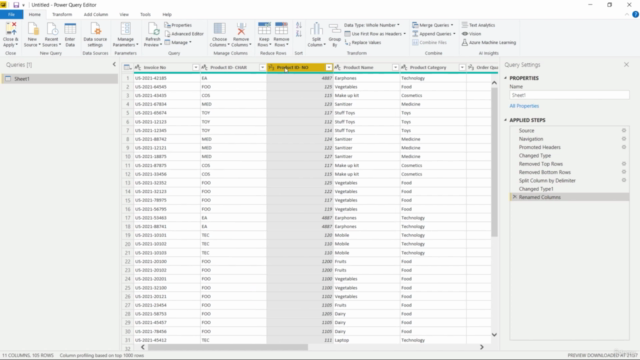The image size is (640, 360).
Task: Open Vision AI insights
Action: pos(471,34)
